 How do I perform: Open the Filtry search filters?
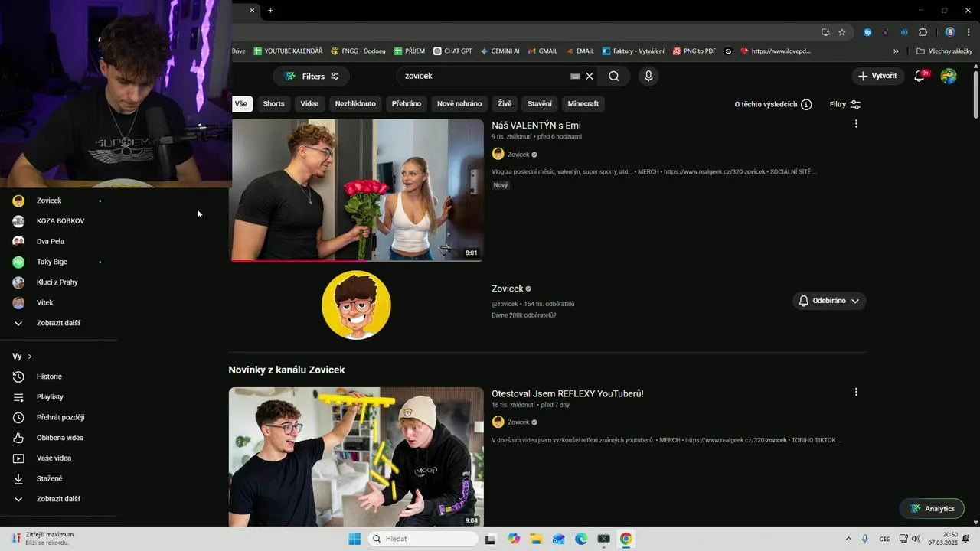(x=845, y=105)
